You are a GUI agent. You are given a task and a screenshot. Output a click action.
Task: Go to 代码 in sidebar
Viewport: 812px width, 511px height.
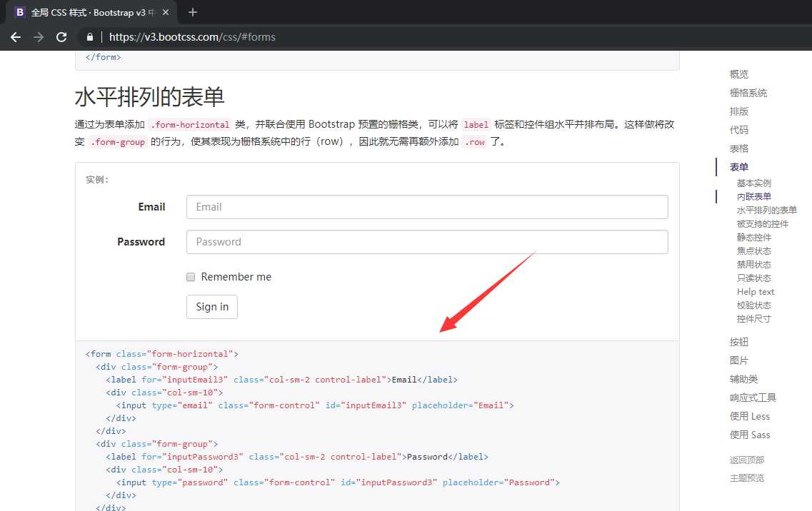(739, 130)
